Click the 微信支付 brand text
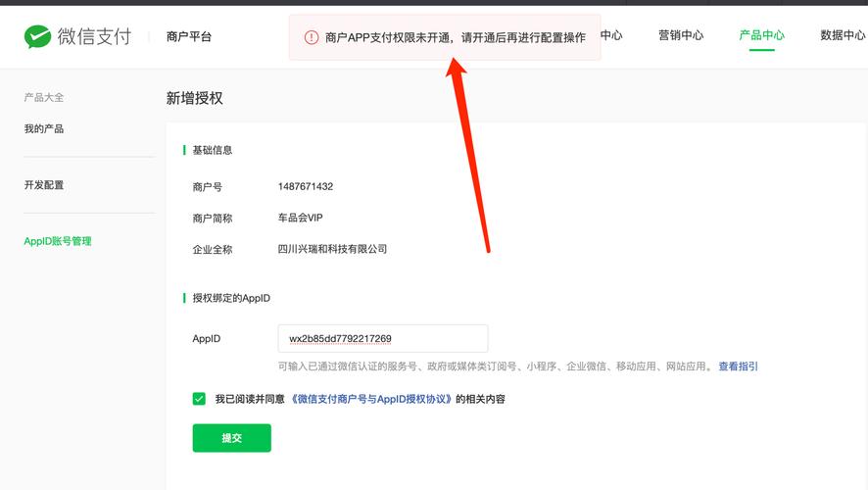This screenshot has width=868, height=490. 95,36
